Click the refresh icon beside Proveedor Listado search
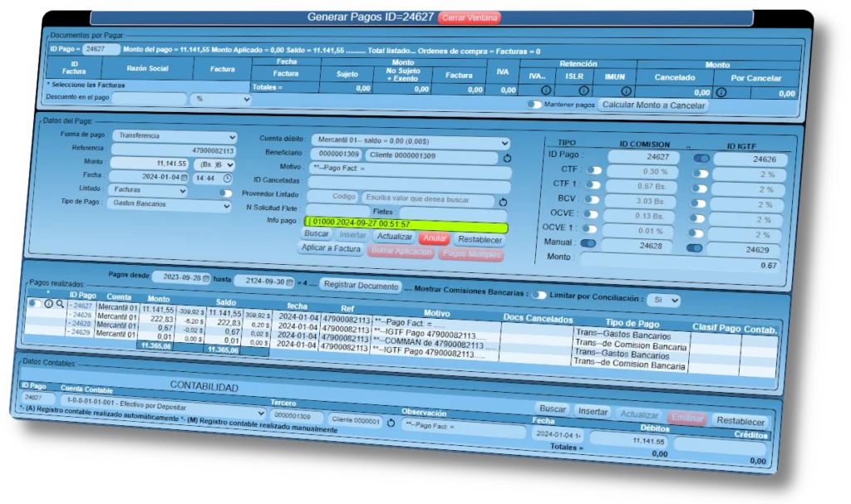The height and width of the screenshot is (504, 851). tap(503, 202)
